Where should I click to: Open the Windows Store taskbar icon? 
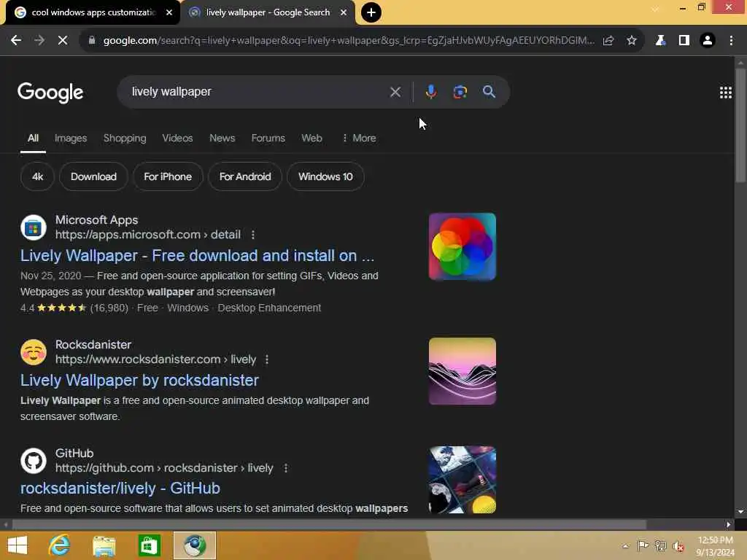pos(149,545)
